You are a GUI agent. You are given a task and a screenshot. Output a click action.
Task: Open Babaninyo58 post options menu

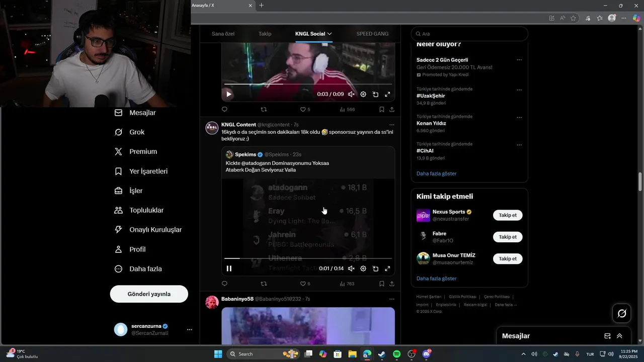tap(391, 299)
